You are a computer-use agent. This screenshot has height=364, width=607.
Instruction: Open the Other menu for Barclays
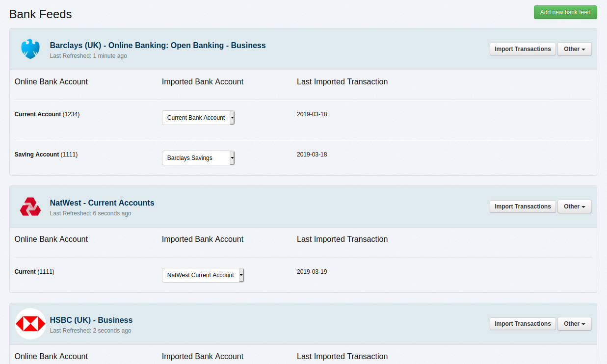[x=574, y=49]
